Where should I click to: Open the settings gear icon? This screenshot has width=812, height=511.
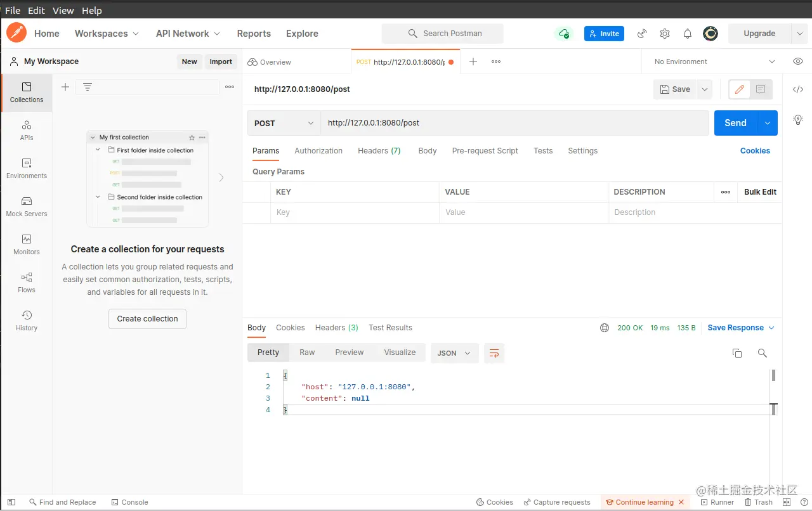click(x=665, y=34)
